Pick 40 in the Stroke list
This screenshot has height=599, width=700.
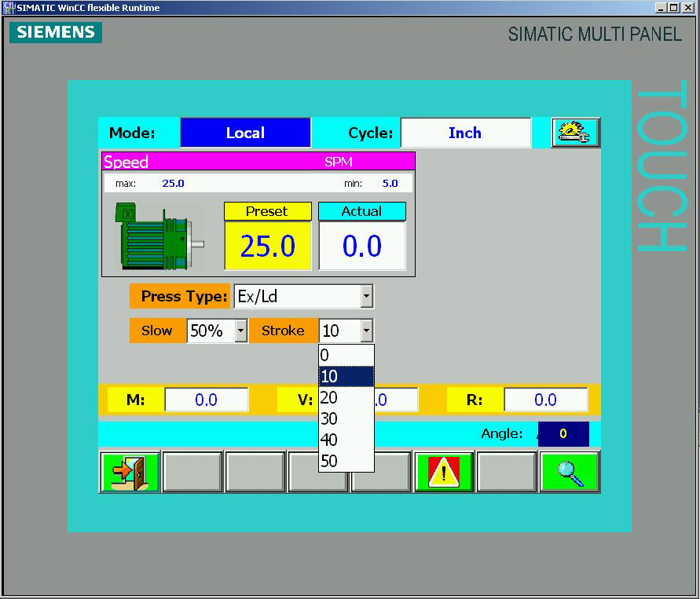pyautogui.click(x=346, y=440)
